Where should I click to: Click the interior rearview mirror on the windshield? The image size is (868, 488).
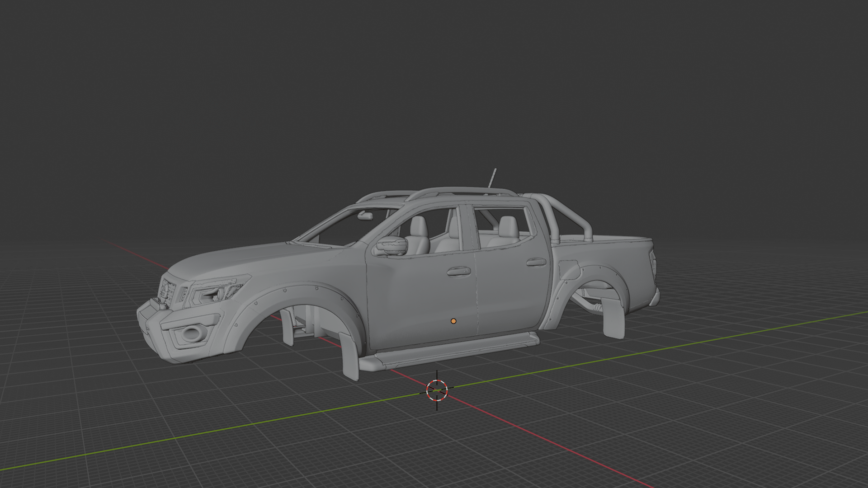pyautogui.click(x=365, y=216)
